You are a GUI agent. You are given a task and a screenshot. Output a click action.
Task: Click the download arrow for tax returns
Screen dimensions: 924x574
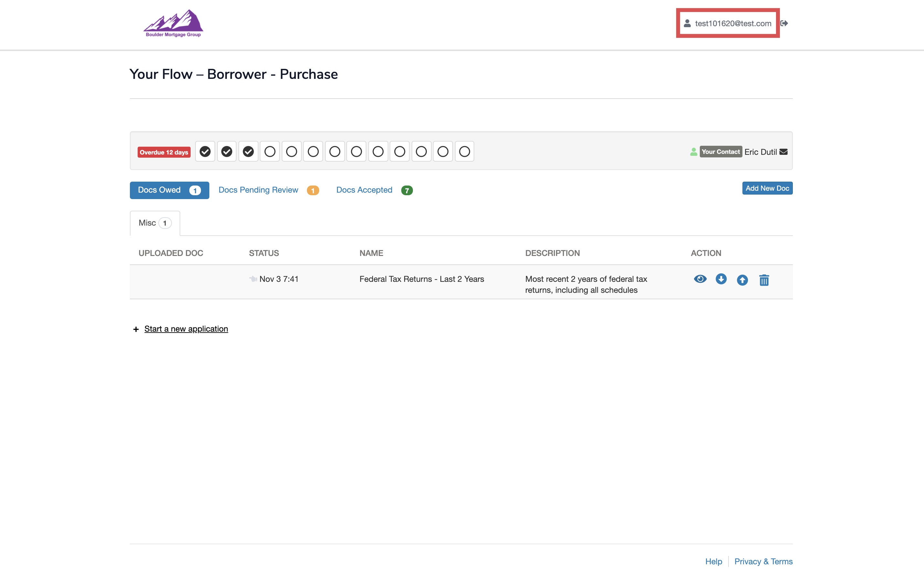pos(721,279)
